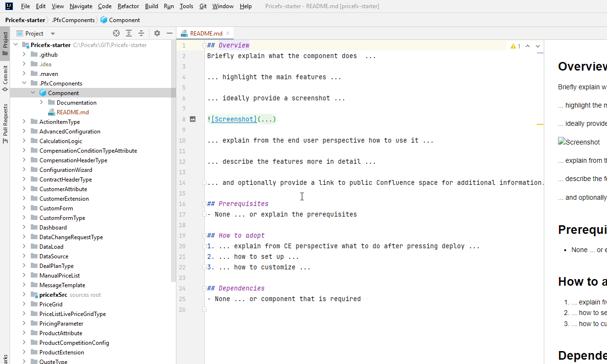The image size is (607, 364).
Task: Hide the Project tool window
Action: (169, 33)
